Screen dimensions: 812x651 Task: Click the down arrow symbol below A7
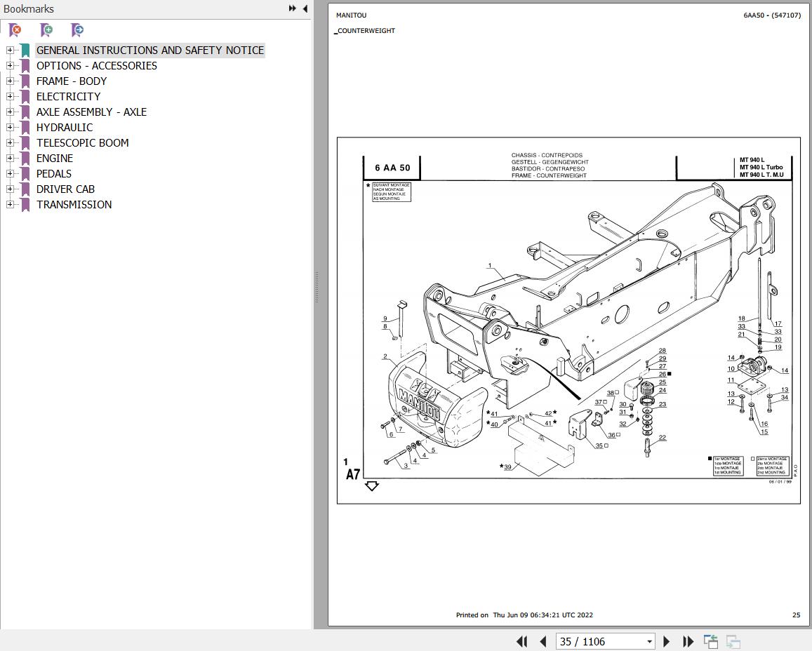[x=372, y=486]
